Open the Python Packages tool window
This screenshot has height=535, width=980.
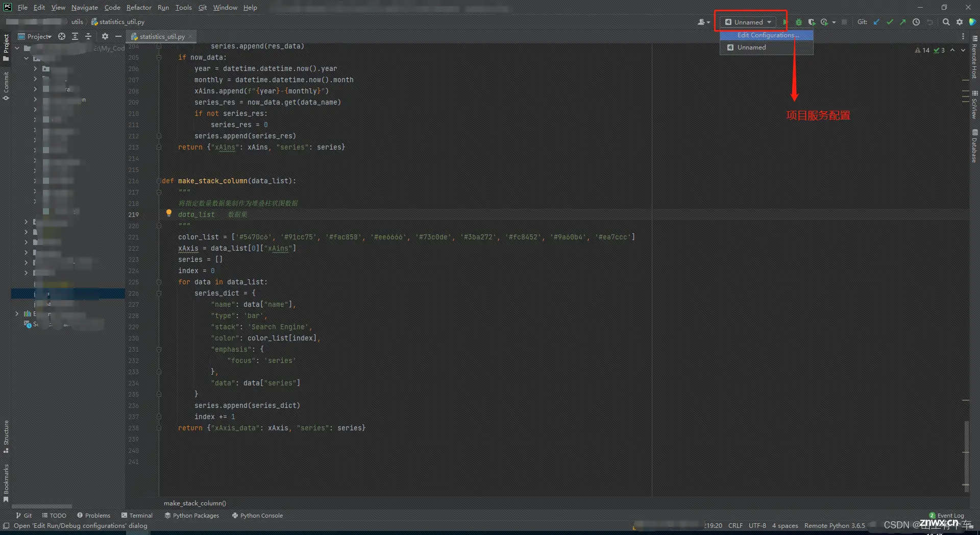(191, 515)
